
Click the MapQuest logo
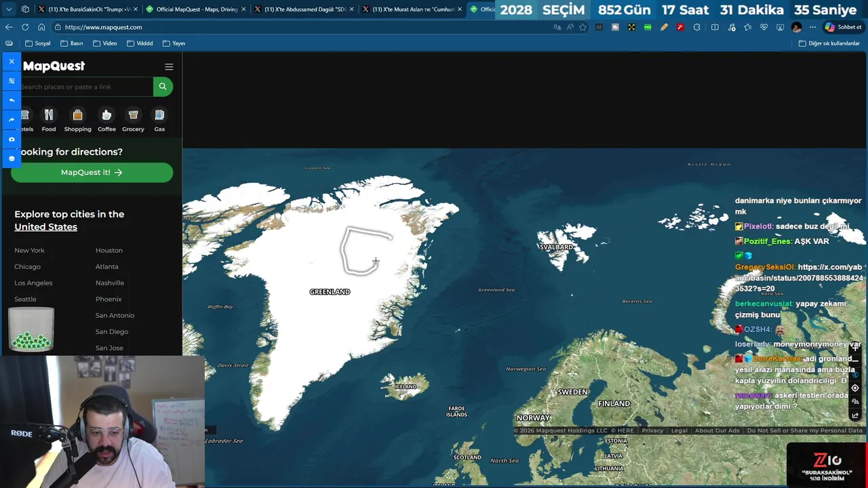tap(54, 66)
